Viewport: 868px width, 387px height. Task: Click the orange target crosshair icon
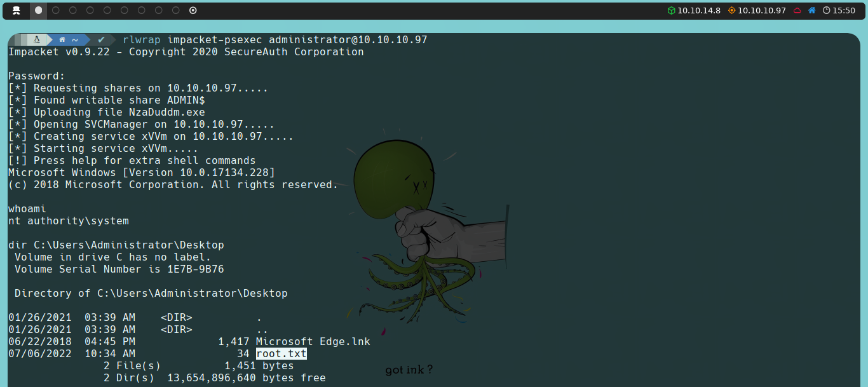[731, 10]
